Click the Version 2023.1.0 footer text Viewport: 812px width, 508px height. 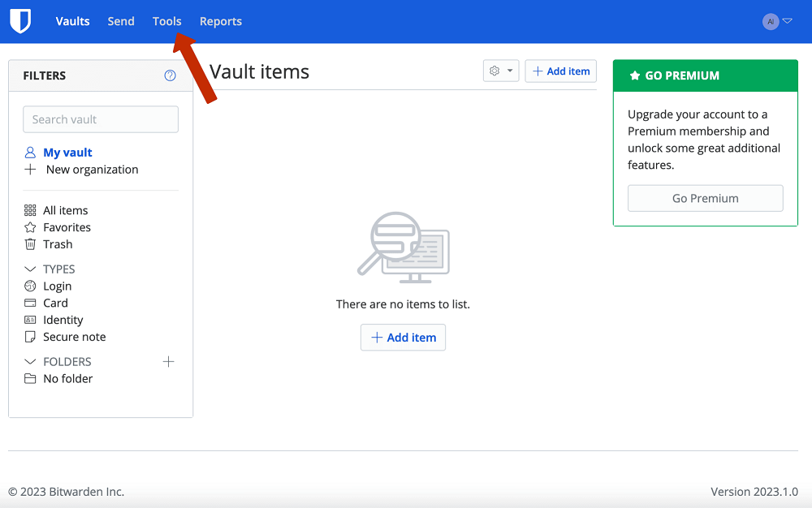[754, 492]
